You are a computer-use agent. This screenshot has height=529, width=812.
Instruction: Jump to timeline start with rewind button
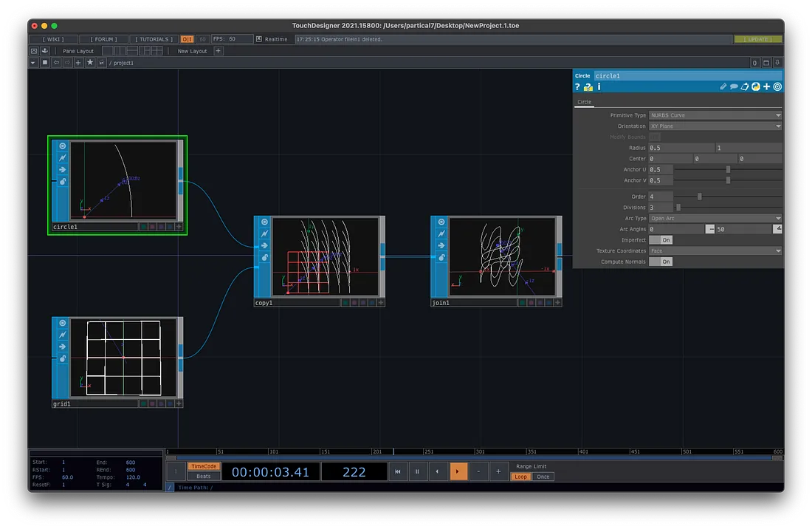[x=398, y=471]
